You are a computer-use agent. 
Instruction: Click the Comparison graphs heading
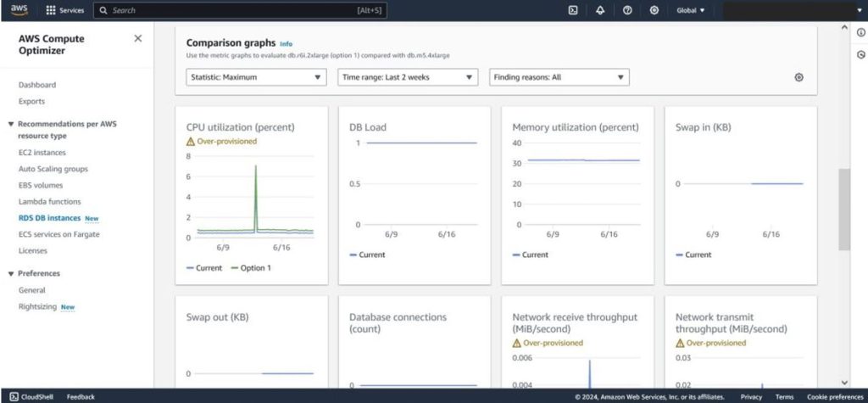coord(231,42)
